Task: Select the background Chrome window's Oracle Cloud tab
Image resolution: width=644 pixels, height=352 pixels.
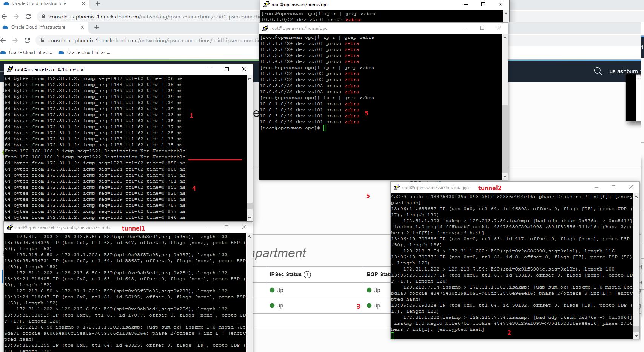Action: 39,3
